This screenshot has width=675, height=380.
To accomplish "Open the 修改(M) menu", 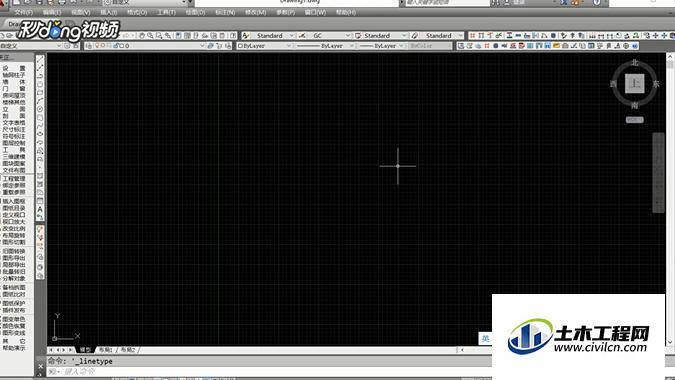I will (256, 12).
